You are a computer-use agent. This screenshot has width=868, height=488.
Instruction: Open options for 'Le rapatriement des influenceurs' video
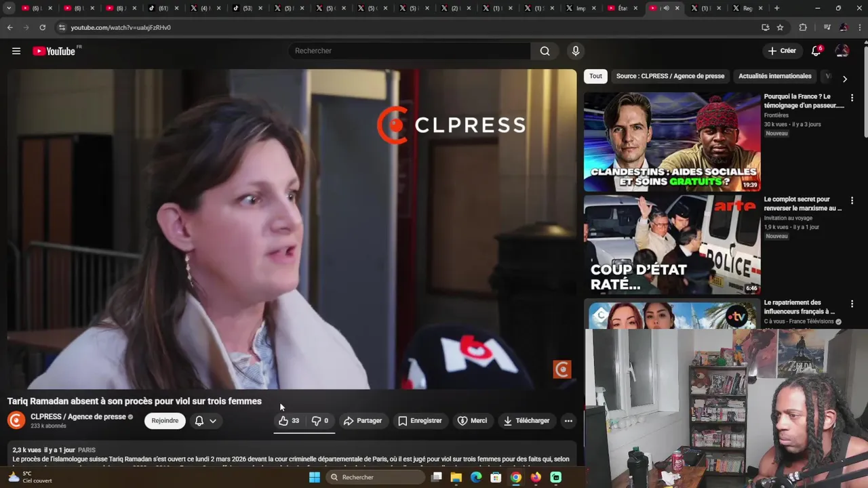pos(852,304)
